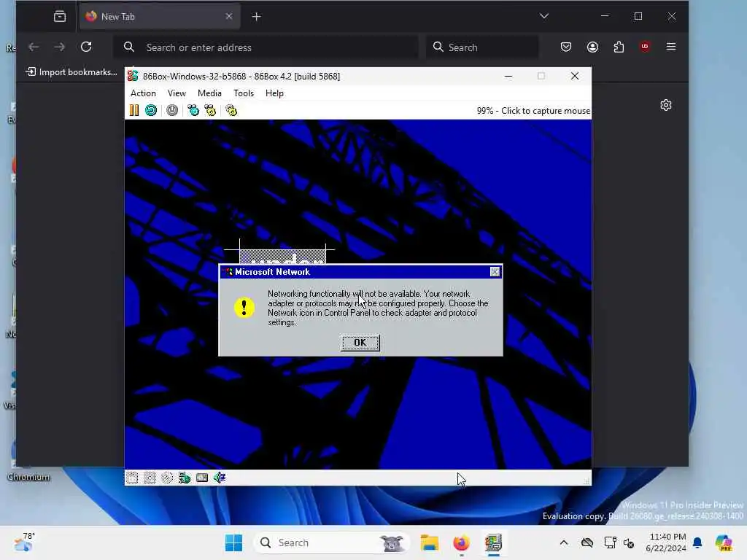Click Firefox forward arrow
The width and height of the screenshot is (747, 560).
60,47
